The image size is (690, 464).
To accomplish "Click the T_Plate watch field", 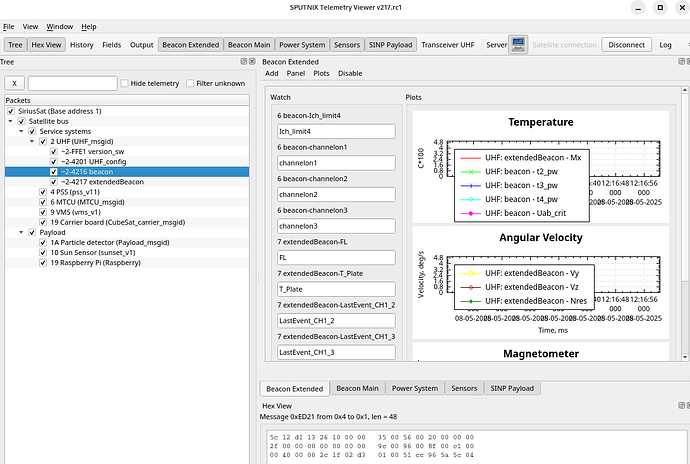I will click(x=337, y=289).
